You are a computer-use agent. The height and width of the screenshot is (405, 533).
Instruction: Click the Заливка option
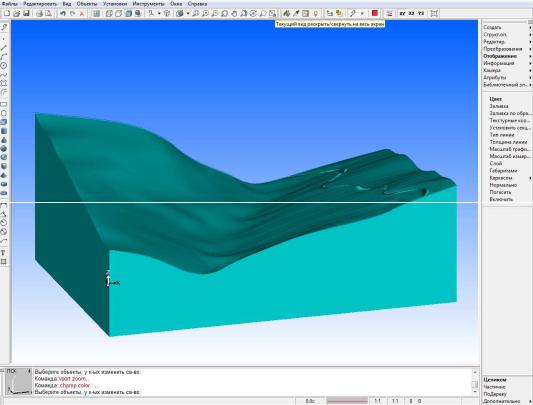click(499, 106)
